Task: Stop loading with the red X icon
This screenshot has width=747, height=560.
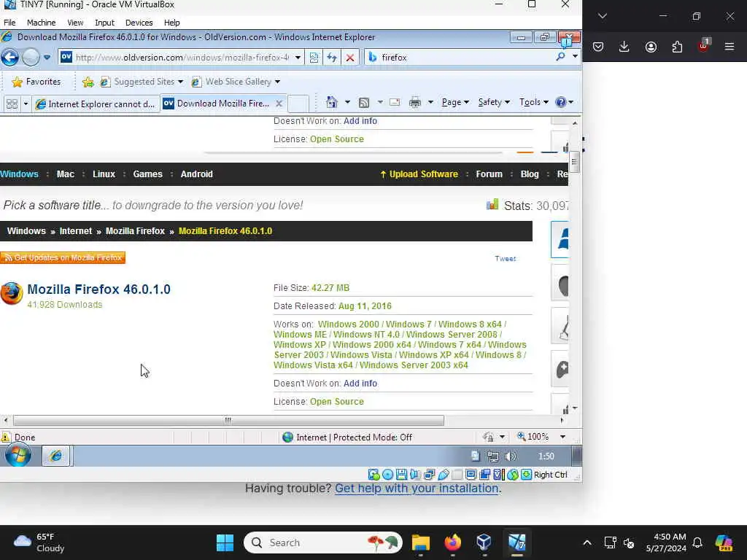Action: point(350,58)
